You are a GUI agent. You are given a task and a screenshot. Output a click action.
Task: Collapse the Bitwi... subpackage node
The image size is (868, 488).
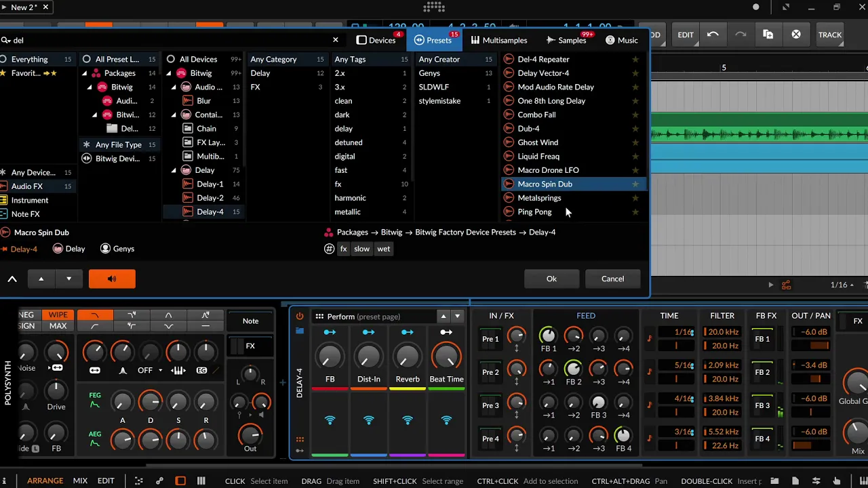(x=95, y=115)
